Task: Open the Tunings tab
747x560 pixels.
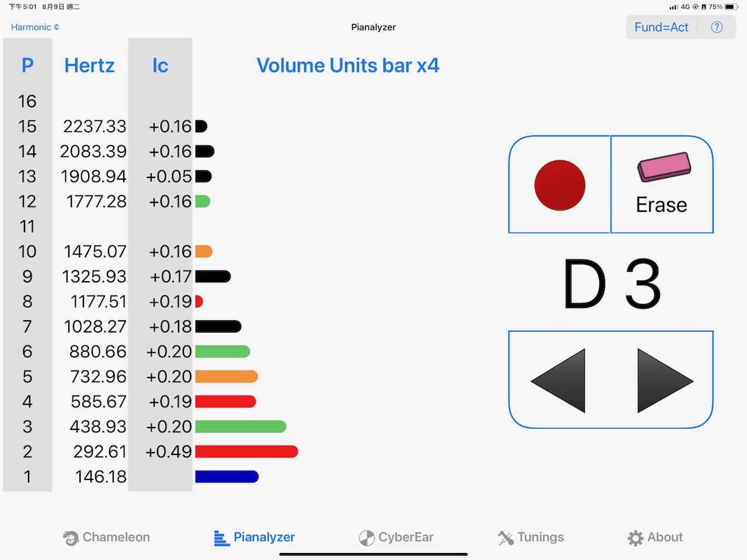Action: coord(530,537)
